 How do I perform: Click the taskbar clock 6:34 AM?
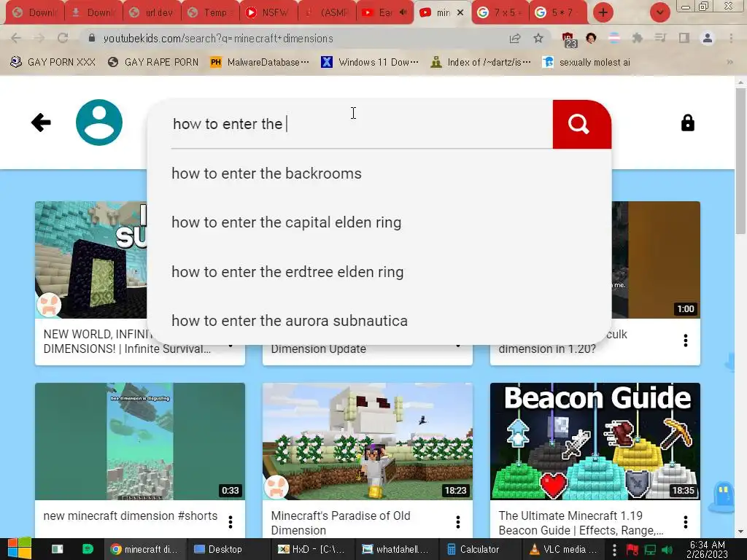[x=707, y=549]
